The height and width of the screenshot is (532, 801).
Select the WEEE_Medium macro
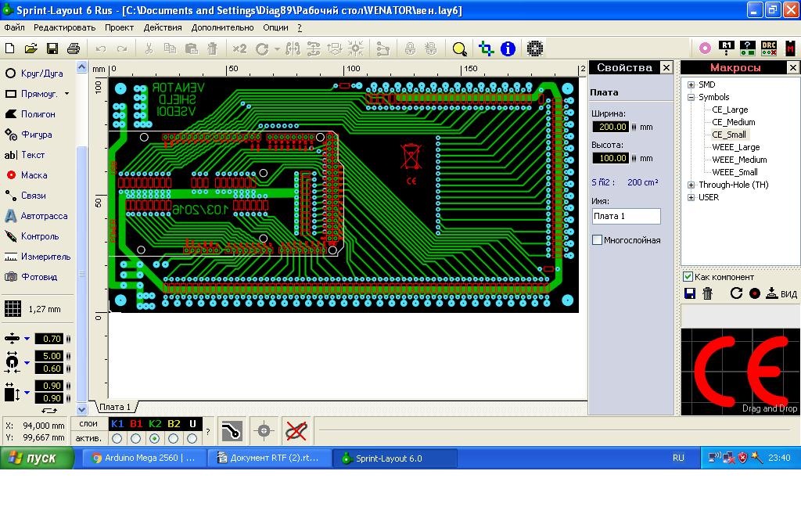(x=739, y=160)
